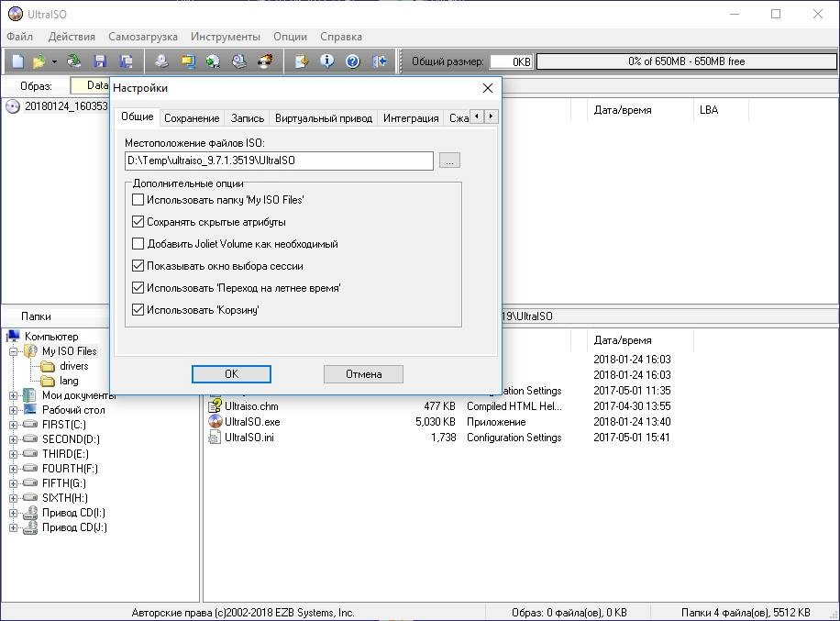Switch to the Интеграция tab
Image resolution: width=840 pixels, height=621 pixels.
click(x=411, y=118)
